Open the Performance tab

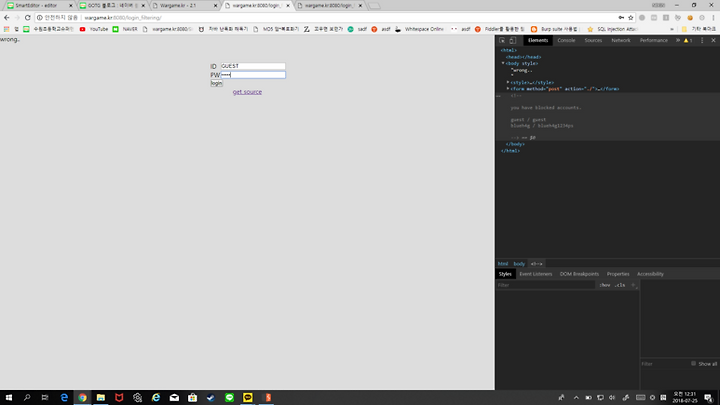[653, 40]
